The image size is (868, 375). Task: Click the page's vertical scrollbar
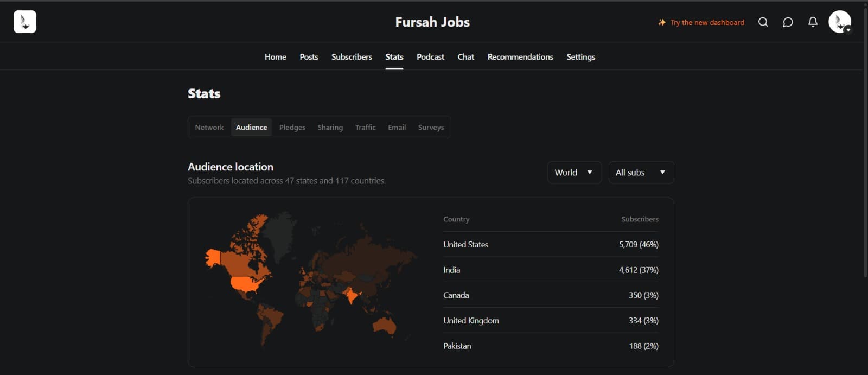pyautogui.click(x=865, y=141)
